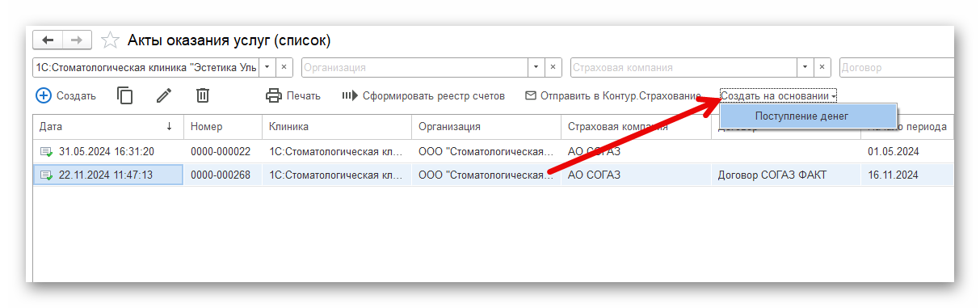Click the posted document icon in 31.05.2024 row

[x=46, y=151]
